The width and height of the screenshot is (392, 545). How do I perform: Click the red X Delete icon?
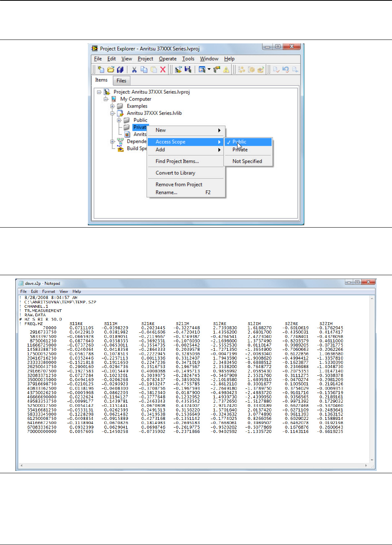point(163,69)
